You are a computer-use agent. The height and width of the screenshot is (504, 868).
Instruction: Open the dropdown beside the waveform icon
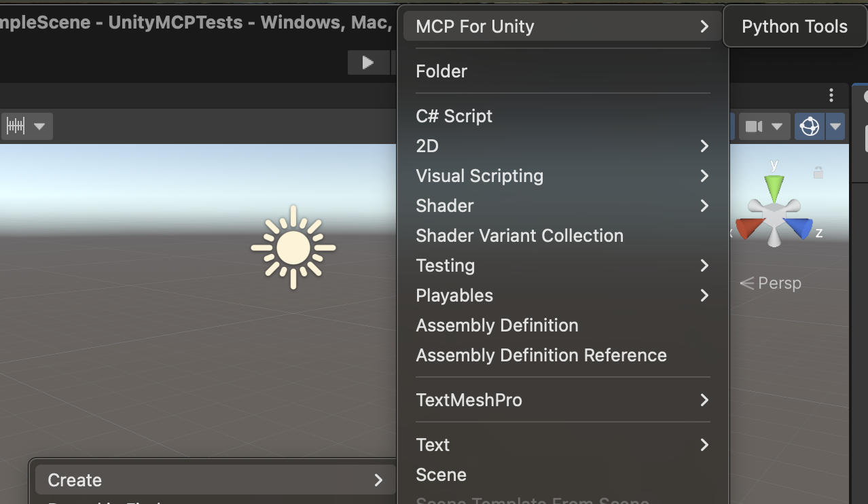39,126
